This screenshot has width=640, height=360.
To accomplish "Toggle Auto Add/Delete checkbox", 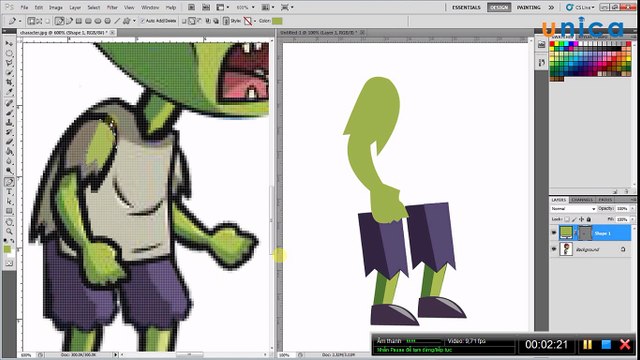I will click(x=143, y=21).
